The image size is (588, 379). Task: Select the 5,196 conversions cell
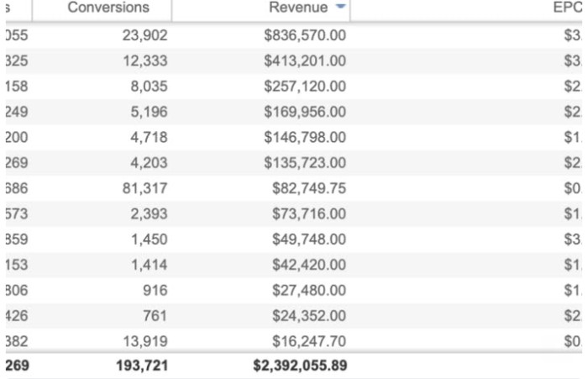coord(149,112)
